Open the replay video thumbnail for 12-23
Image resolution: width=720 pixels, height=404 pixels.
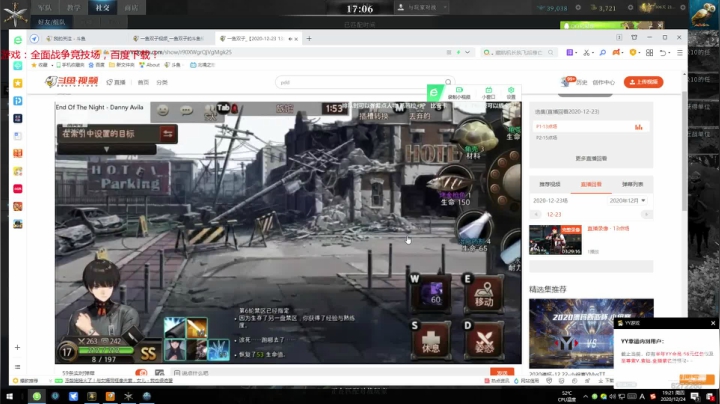point(555,240)
